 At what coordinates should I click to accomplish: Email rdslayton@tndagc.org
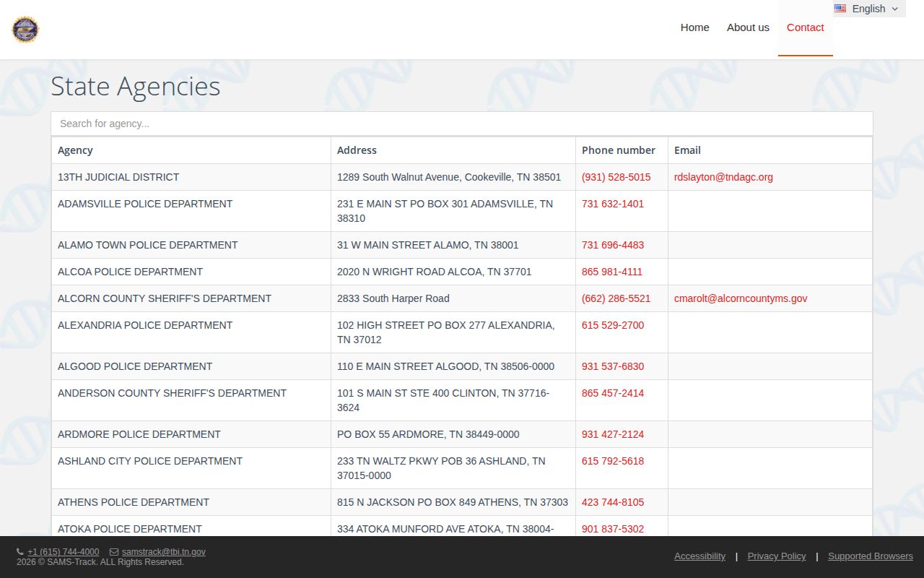point(723,177)
